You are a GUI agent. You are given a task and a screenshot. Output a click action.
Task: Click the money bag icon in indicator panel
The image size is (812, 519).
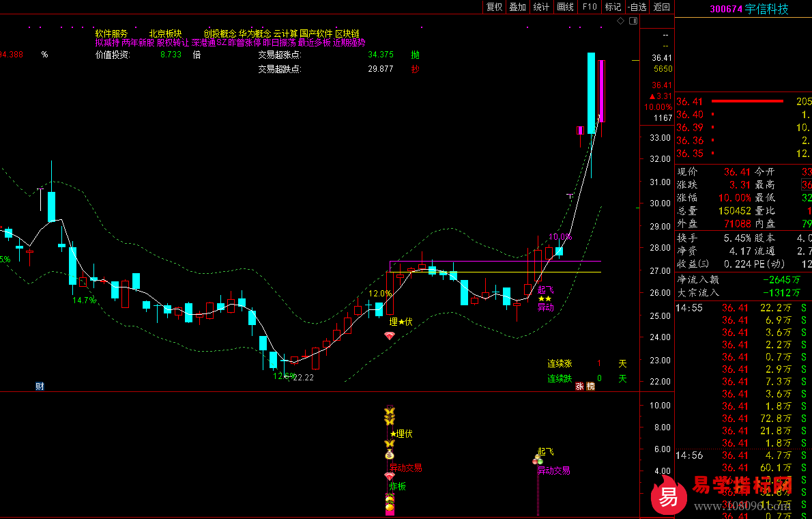point(390,454)
